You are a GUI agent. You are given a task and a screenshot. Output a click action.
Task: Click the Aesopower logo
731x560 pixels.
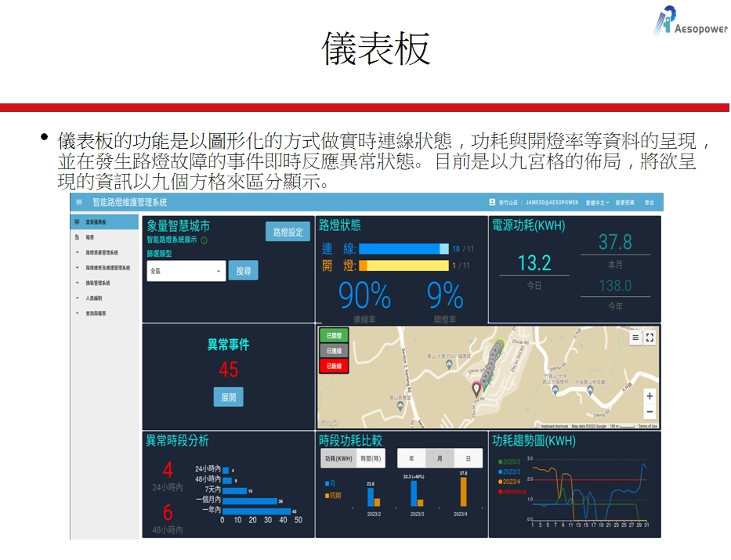690,21
